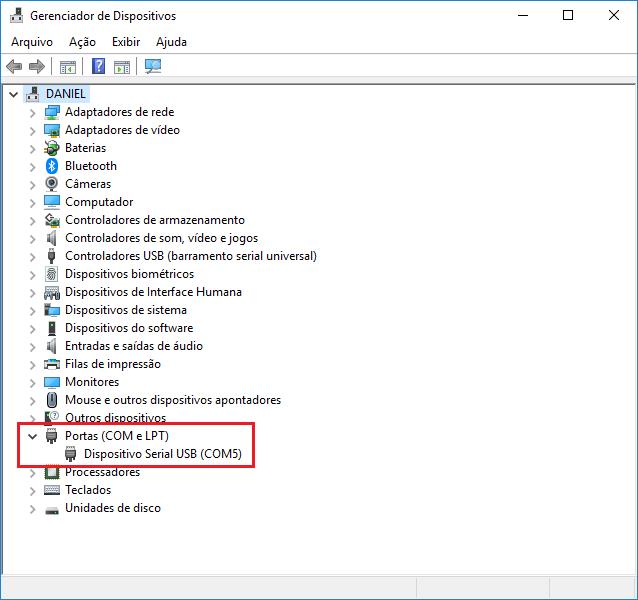Click the Processadores chip icon
This screenshot has width=638, height=600.
52,472
